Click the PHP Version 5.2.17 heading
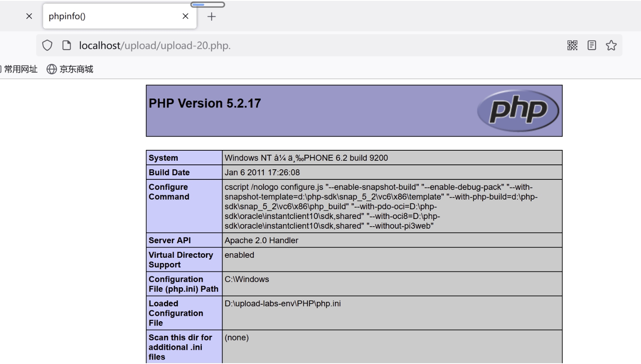 click(x=205, y=103)
